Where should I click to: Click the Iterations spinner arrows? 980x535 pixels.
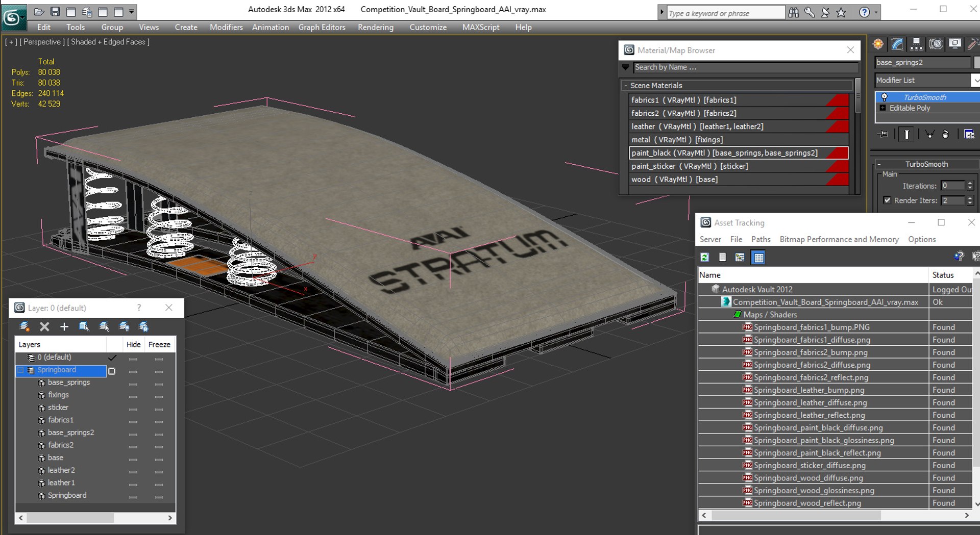tap(970, 186)
